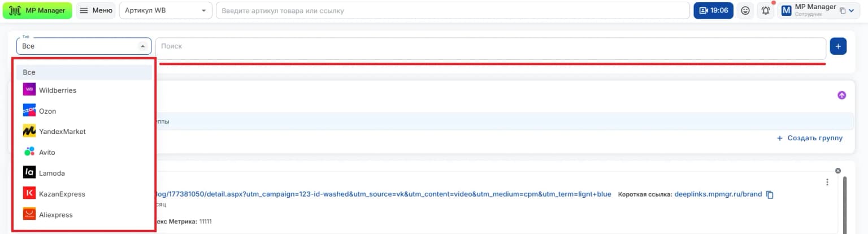Viewport: 868px width, 234px height.
Task: Expand the Артикул WB dropdown
Action: click(x=166, y=10)
